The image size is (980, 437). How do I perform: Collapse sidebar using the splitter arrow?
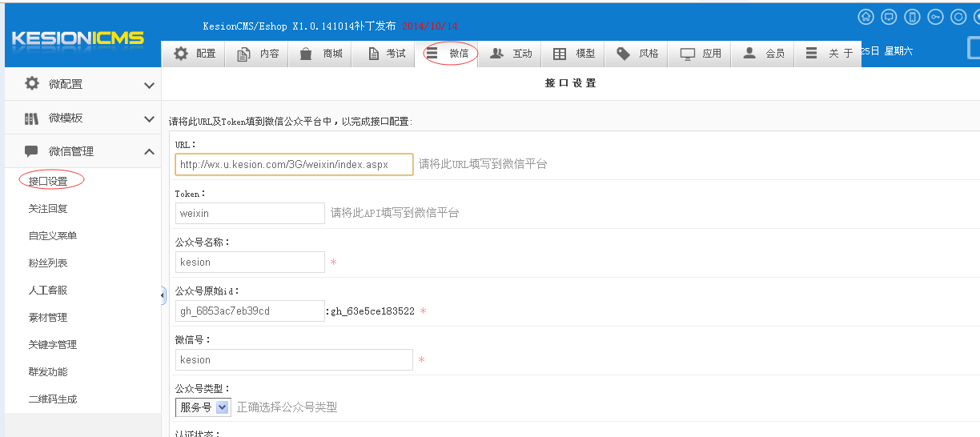pos(163,296)
